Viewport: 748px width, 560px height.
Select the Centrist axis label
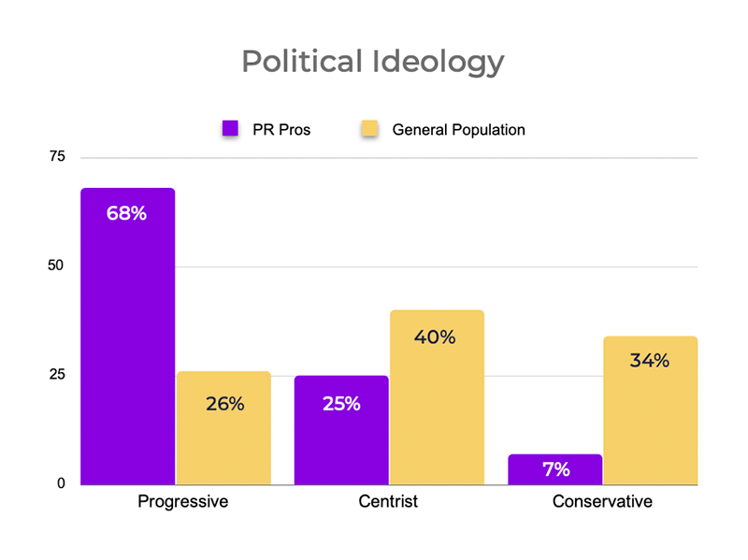[x=388, y=502]
